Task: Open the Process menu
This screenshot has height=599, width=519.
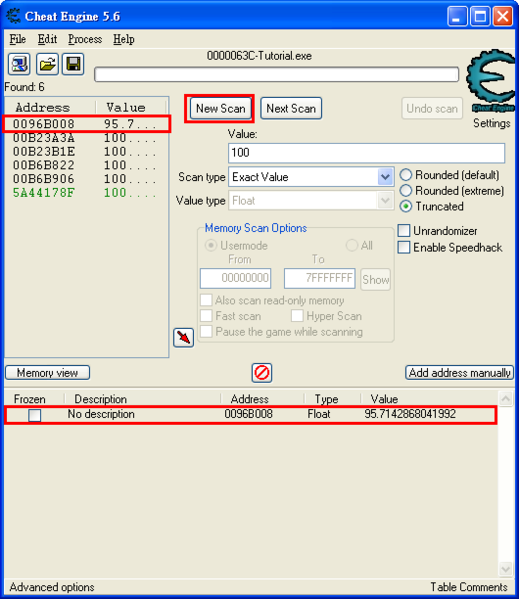Action: point(85,39)
